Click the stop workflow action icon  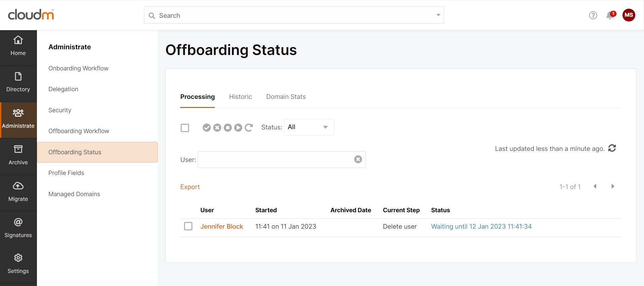coord(228,128)
